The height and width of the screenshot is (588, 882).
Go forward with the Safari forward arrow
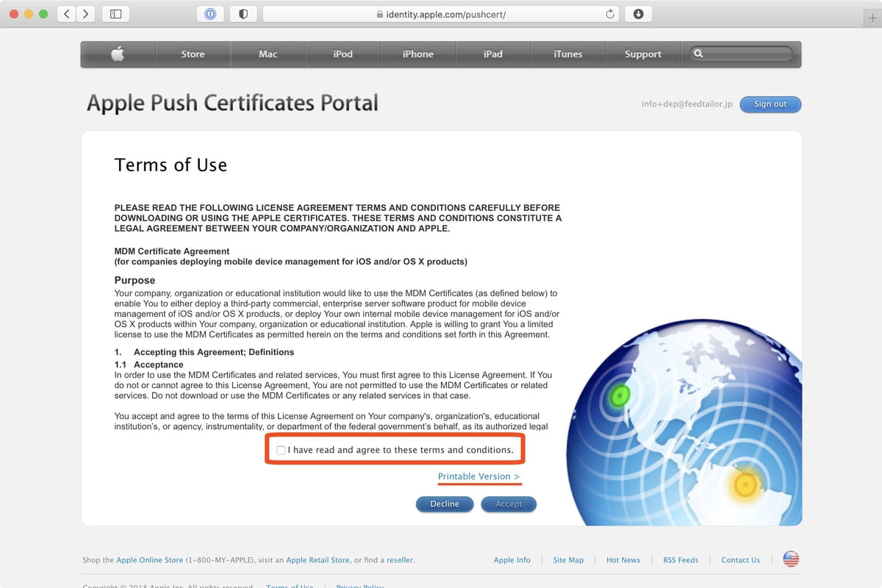point(86,14)
